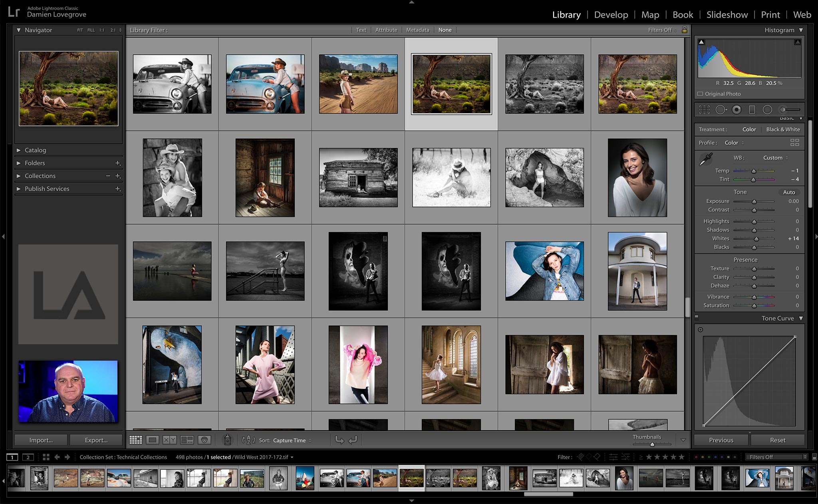Toggle green color label filter
The height and width of the screenshot is (504, 818).
pyautogui.click(x=709, y=457)
